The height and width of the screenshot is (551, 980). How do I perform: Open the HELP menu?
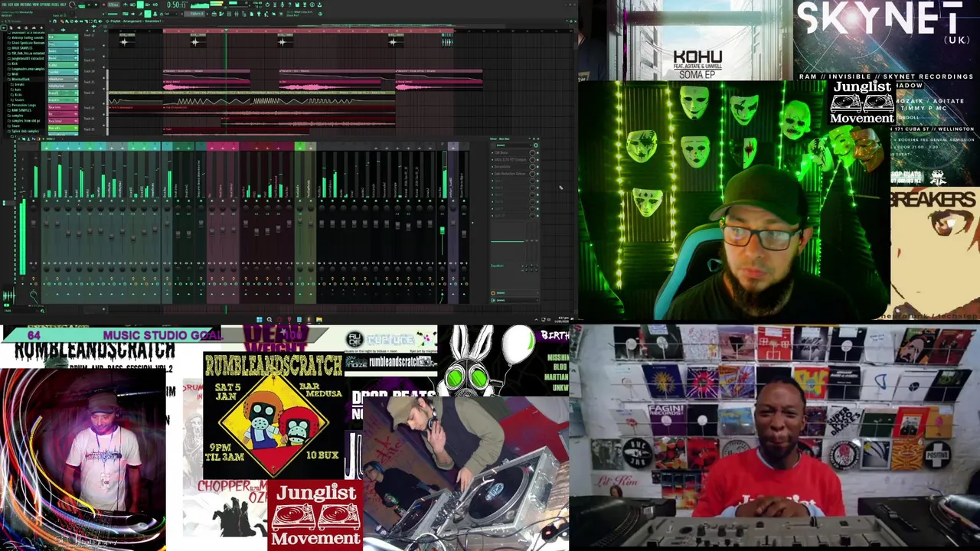pyautogui.click(x=63, y=5)
